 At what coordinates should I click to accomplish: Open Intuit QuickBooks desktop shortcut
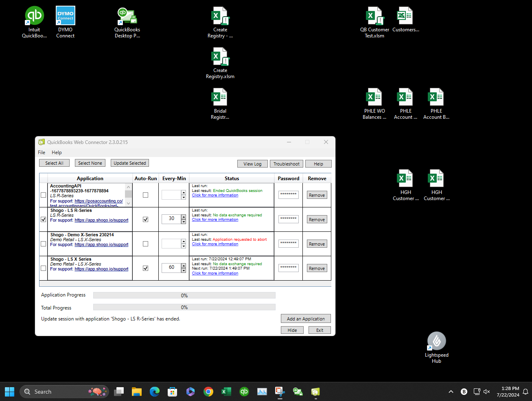pos(34,22)
